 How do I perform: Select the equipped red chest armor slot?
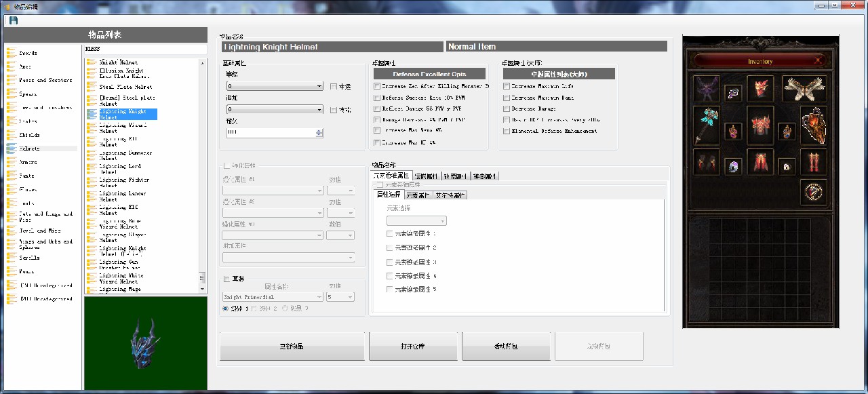coord(760,125)
